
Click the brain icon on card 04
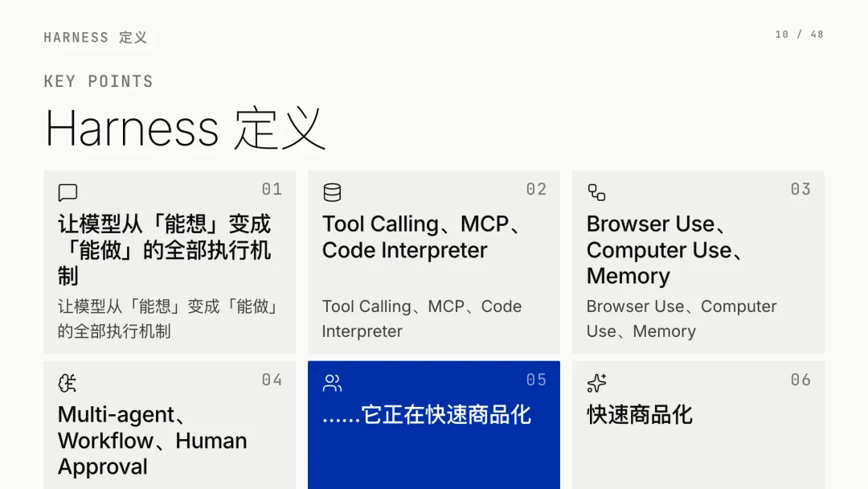coord(68,383)
